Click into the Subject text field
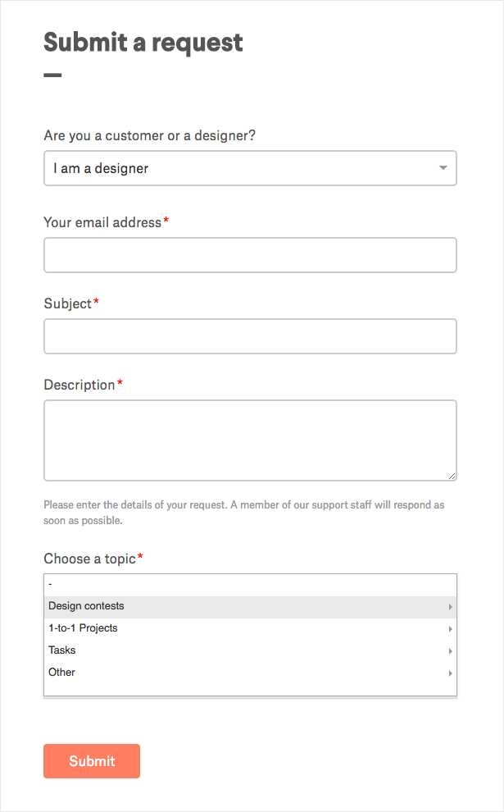Image resolution: width=504 pixels, height=812 pixels. (250, 336)
